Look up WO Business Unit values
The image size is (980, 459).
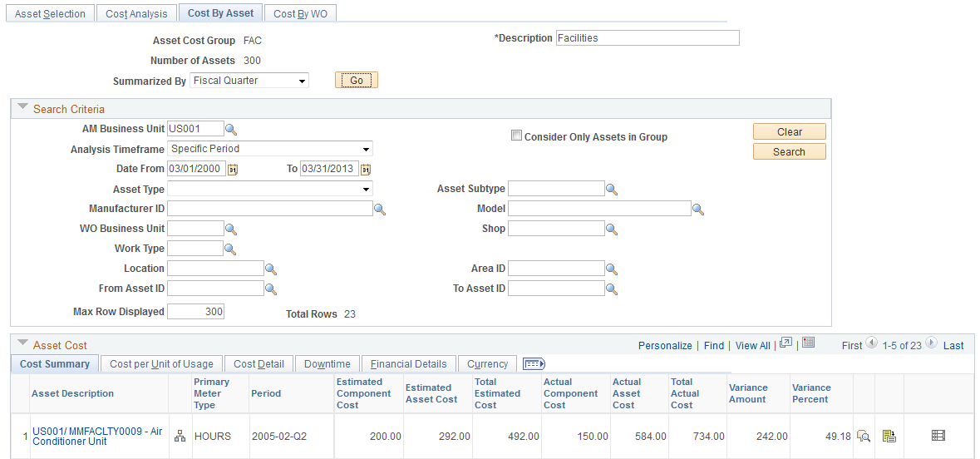(230, 229)
